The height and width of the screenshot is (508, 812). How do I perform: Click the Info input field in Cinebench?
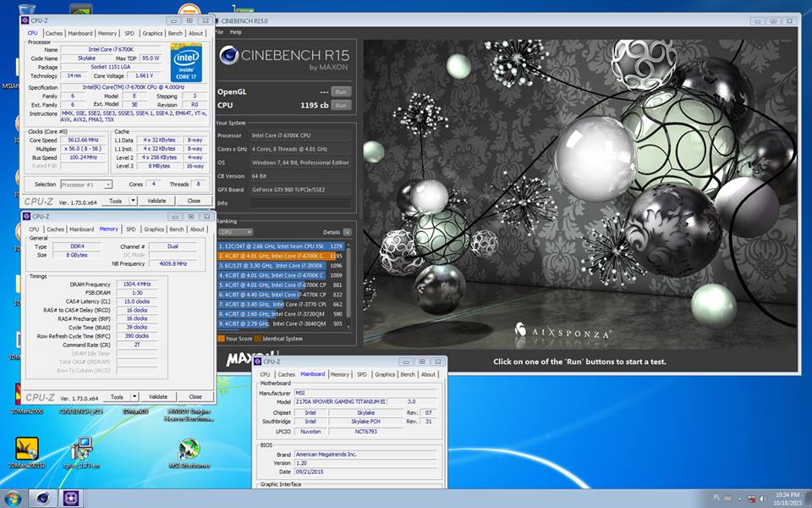(x=300, y=203)
